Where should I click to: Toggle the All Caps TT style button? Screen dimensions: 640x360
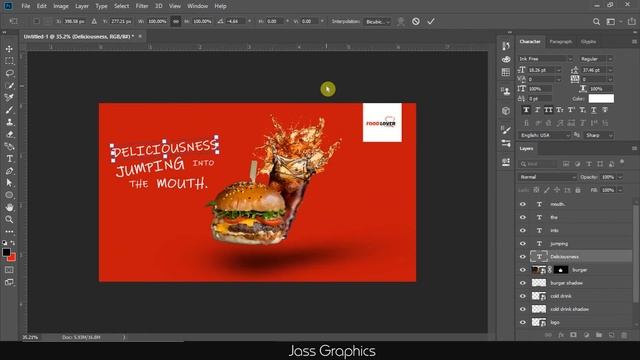(x=549, y=110)
